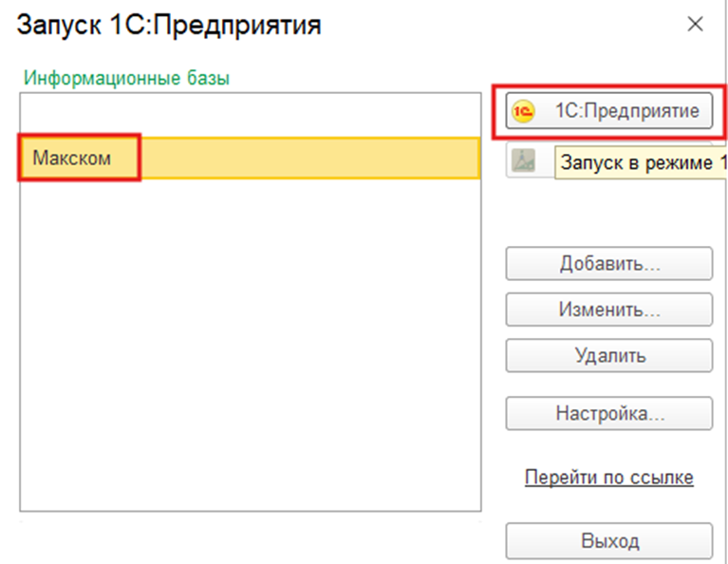
Task: Click Удалить to remove the infobase
Action: [x=608, y=355]
